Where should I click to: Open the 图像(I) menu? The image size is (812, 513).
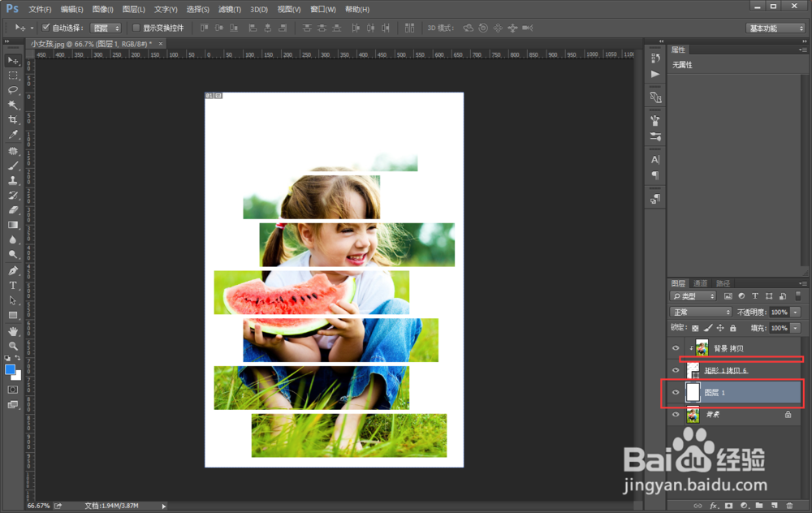102,9
